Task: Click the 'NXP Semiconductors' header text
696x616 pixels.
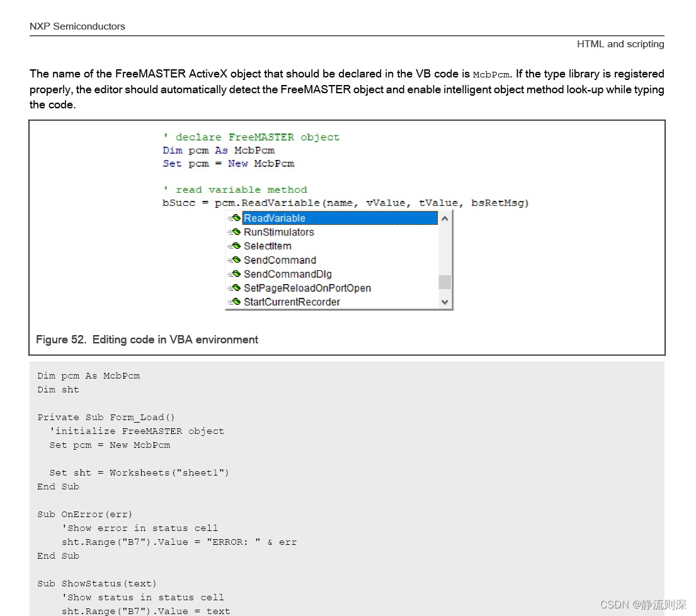Action: (77, 26)
